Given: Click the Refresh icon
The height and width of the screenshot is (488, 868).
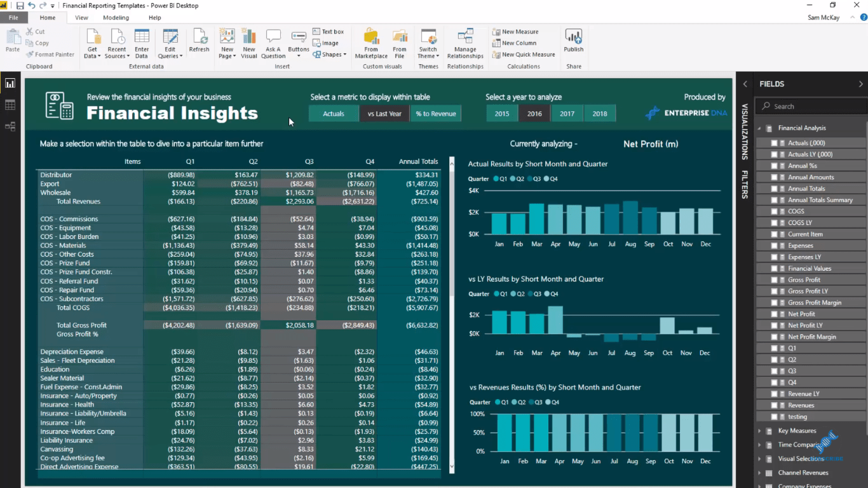Looking at the screenshot, I should (x=199, y=40).
